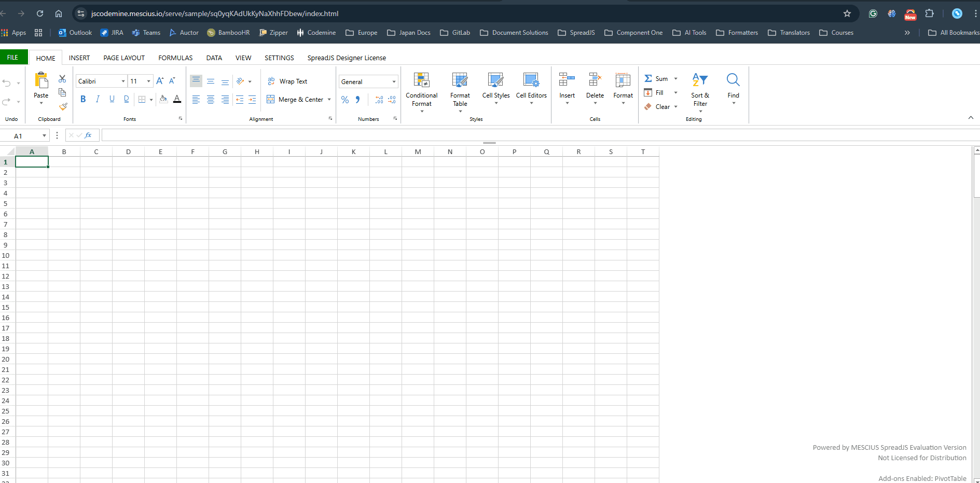980x483 pixels.
Task: Toggle Italic formatting
Action: (98, 99)
